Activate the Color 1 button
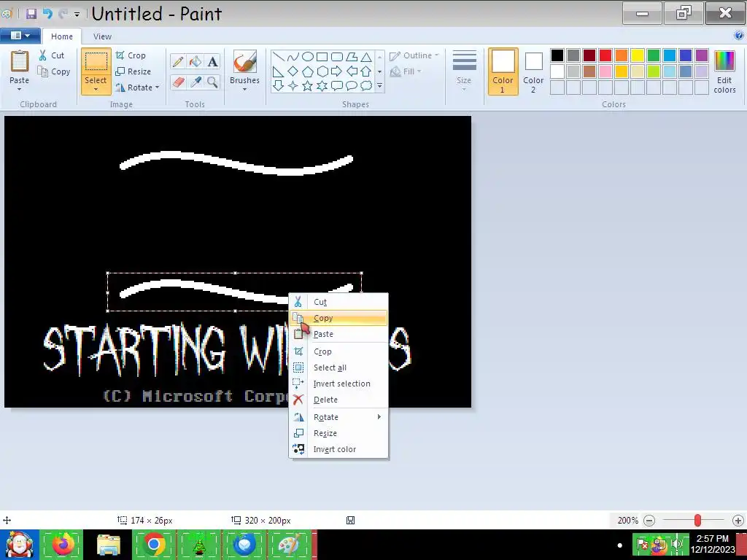The width and height of the screenshot is (747, 560). click(503, 71)
